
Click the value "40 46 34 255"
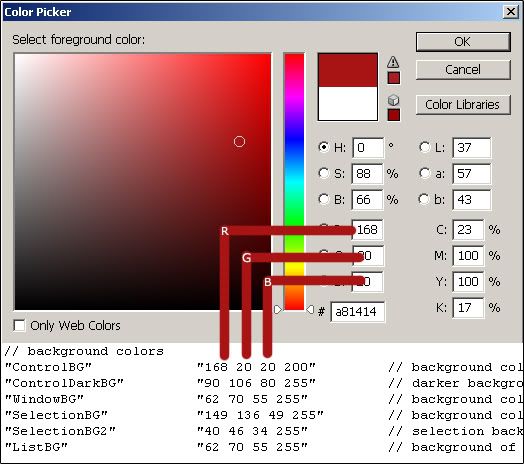[x=252, y=431]
